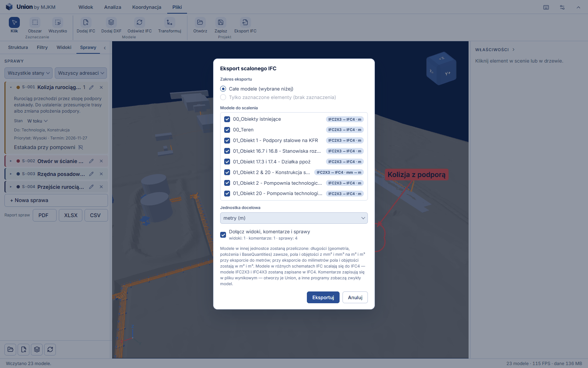This screenshot has height=368, width=588.
Task: Click the pencil icon for issue S-003
Action: (x=91, y=174)
